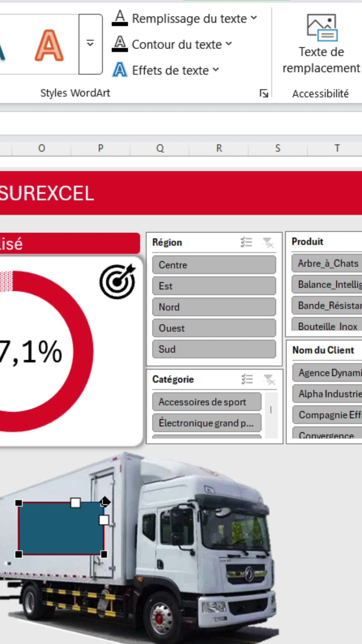The width and height of the screenshot is (362, 644).
Task: Click the Remplissage du texte icon
Action: pyautogui.click(x=120, y=18)
